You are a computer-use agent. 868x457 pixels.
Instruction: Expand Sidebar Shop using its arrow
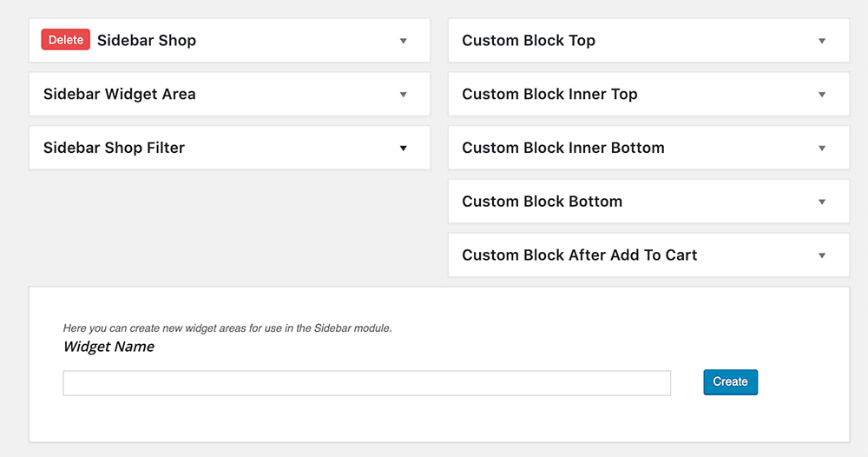tap(404, 41)
